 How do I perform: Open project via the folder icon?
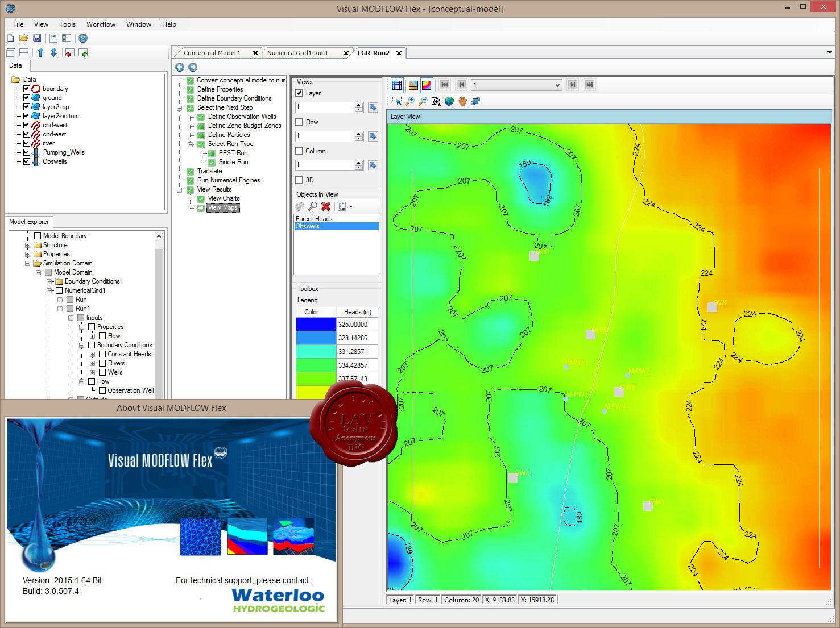tap(23, 38)
